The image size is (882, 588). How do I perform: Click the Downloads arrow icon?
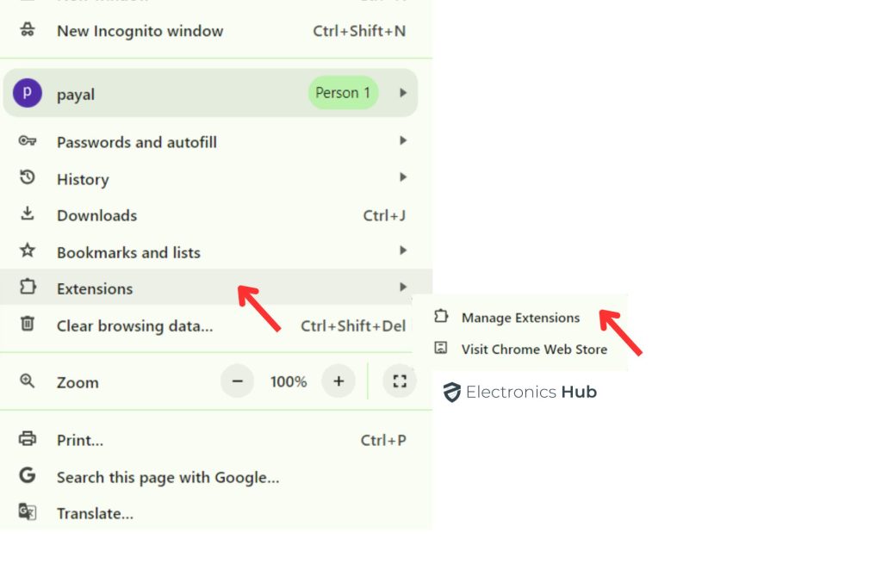pyautogui.click(x=28, y=214)
